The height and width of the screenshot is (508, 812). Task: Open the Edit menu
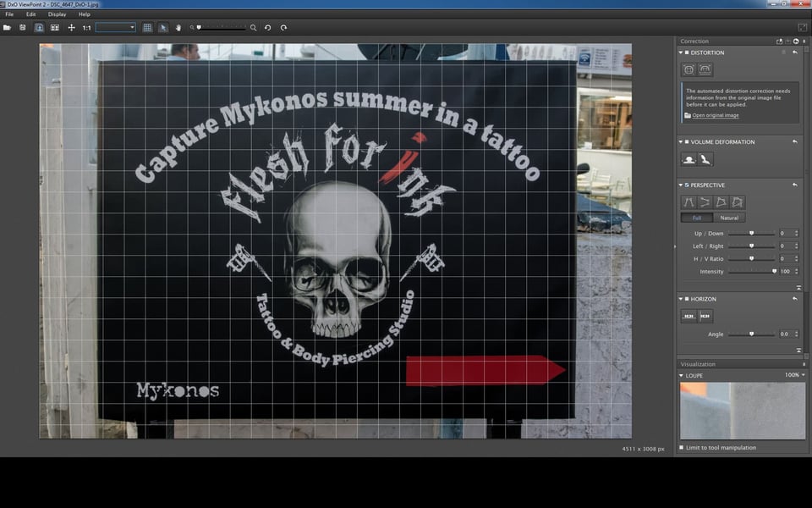(31, 14)
